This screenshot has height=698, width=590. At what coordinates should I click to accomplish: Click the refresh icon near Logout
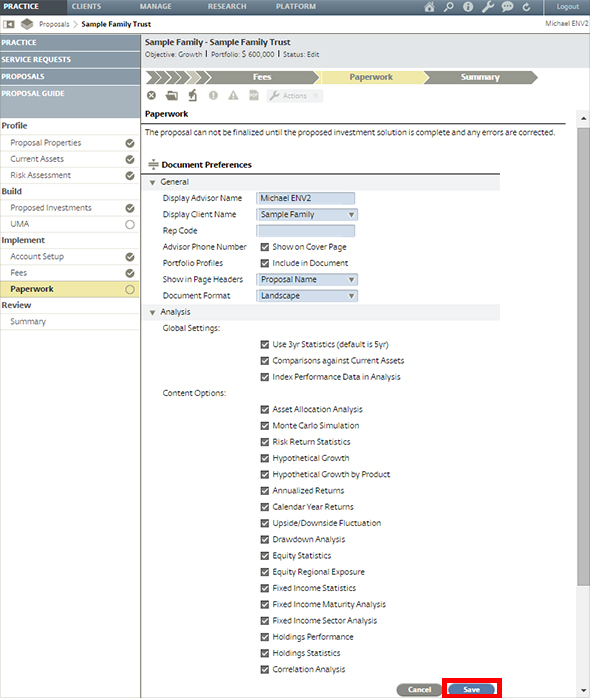[526, 7]
